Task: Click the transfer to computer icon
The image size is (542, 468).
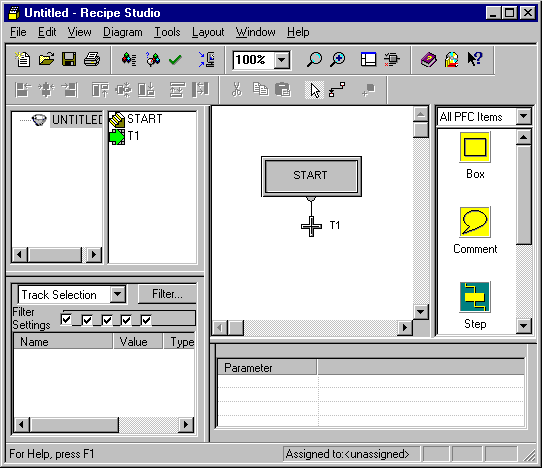Action: point(207,59)
